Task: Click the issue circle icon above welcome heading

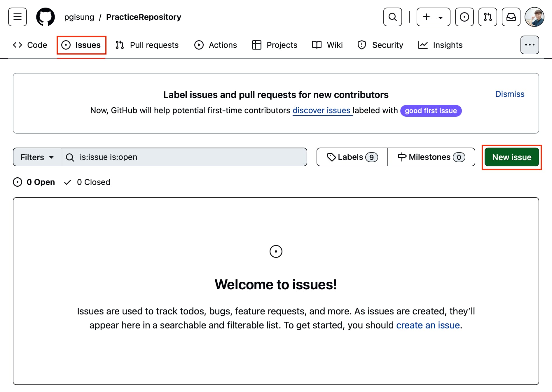Action: pyautogui.click(x=276, y=251)
